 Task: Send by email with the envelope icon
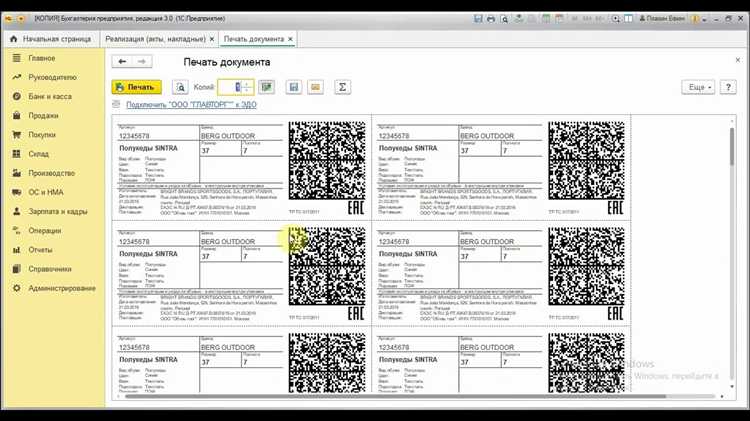pyautogui.click(x=315, y=87)
